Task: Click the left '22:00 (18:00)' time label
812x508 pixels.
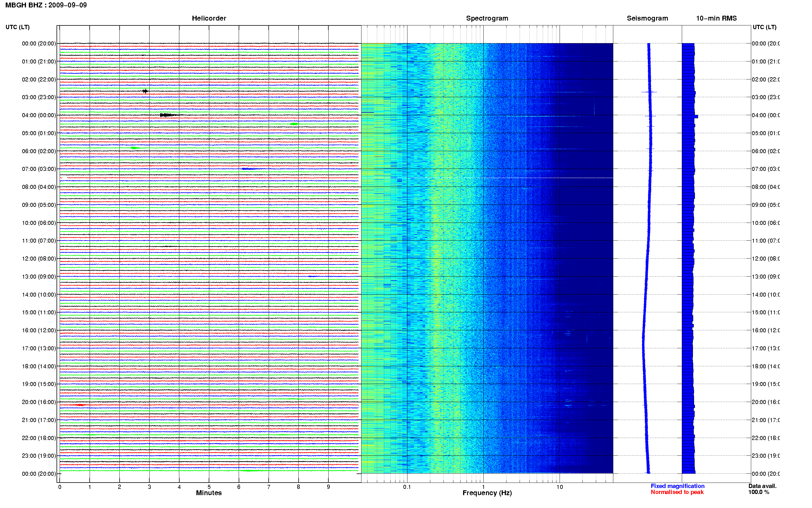Action: point(39,438)
